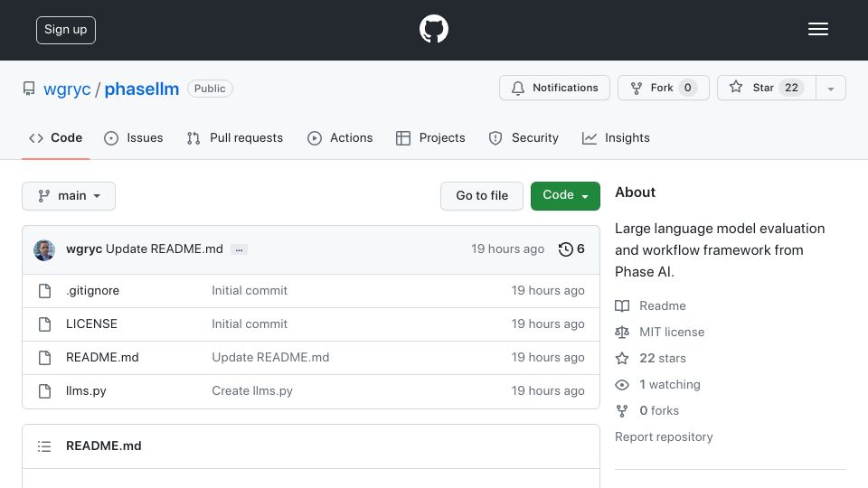The width and height of the screenshot is (868, 488).
Task: Switch to the Projects tab
Action: pyautogui.click(x=430, y=137)
